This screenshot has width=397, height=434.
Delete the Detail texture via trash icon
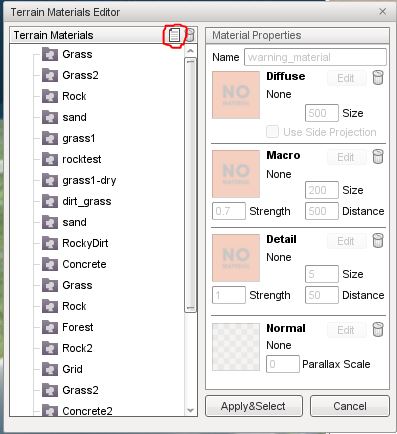point(378,240)
